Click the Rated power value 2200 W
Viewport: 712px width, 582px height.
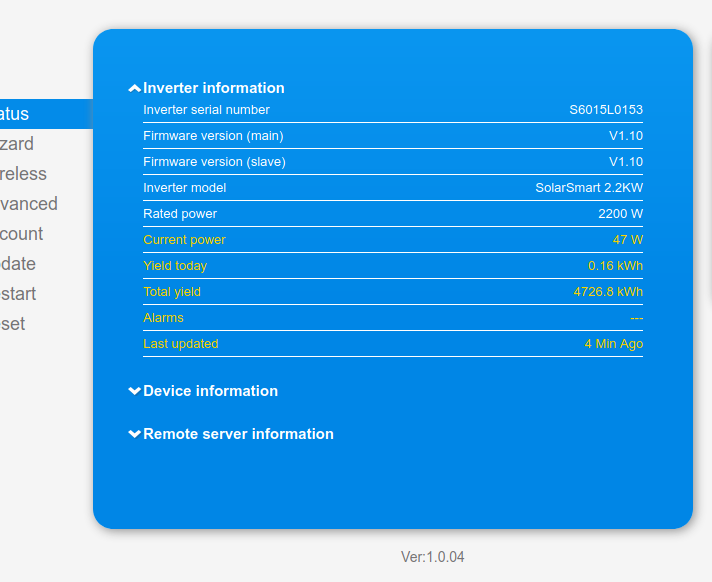[620, 214]
